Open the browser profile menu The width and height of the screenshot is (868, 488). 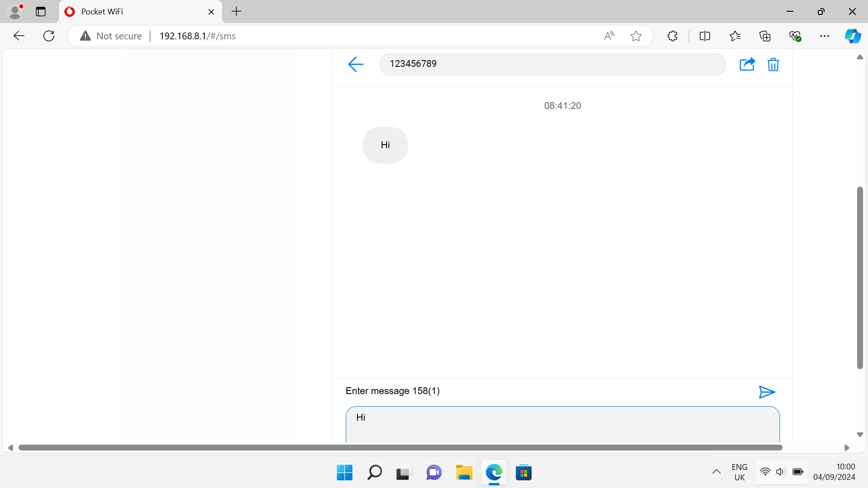coord(16,12)
